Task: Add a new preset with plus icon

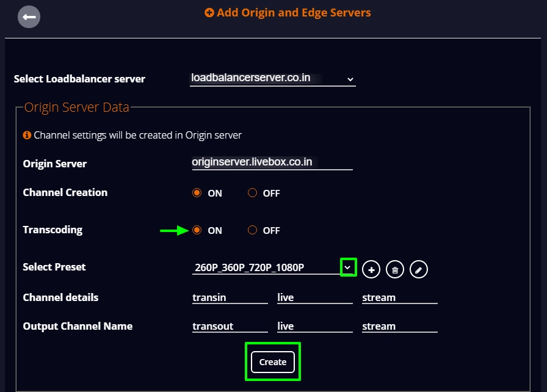Action: [x=371, y=270]
